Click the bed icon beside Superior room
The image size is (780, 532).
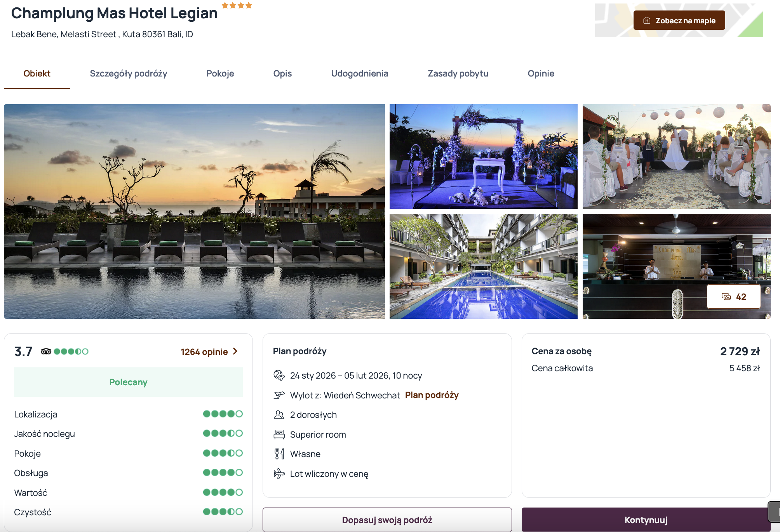[x=279, y=435]
